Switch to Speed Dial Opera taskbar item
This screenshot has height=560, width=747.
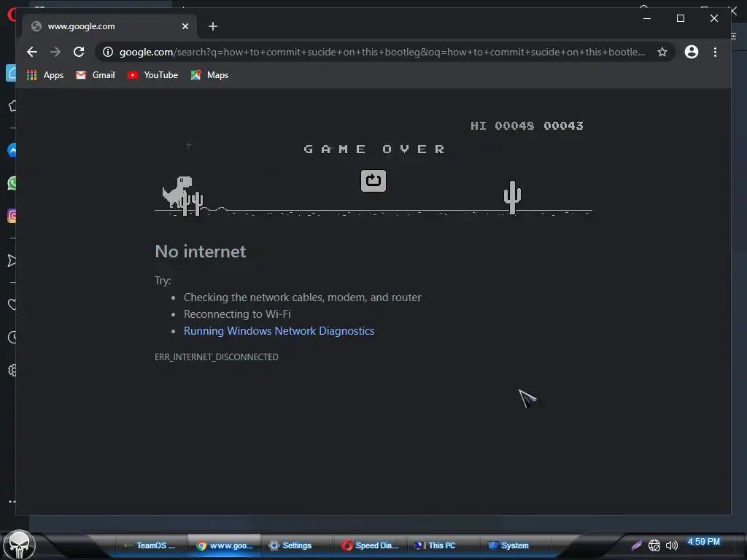tap(370, 545)
